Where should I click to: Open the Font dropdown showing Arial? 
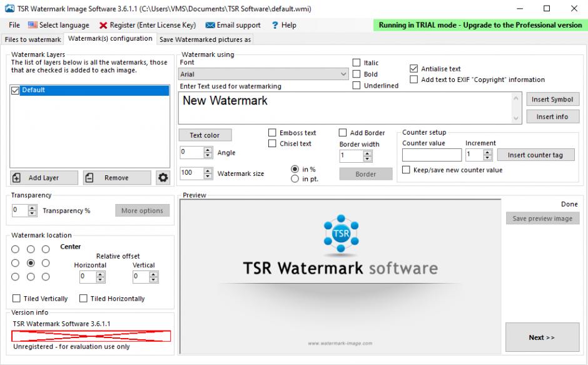(x=263, y=74)
